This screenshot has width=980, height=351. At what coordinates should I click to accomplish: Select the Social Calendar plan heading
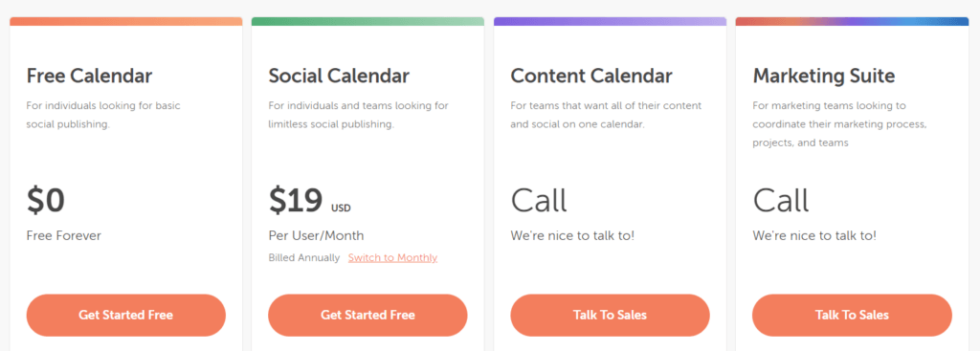339,77
